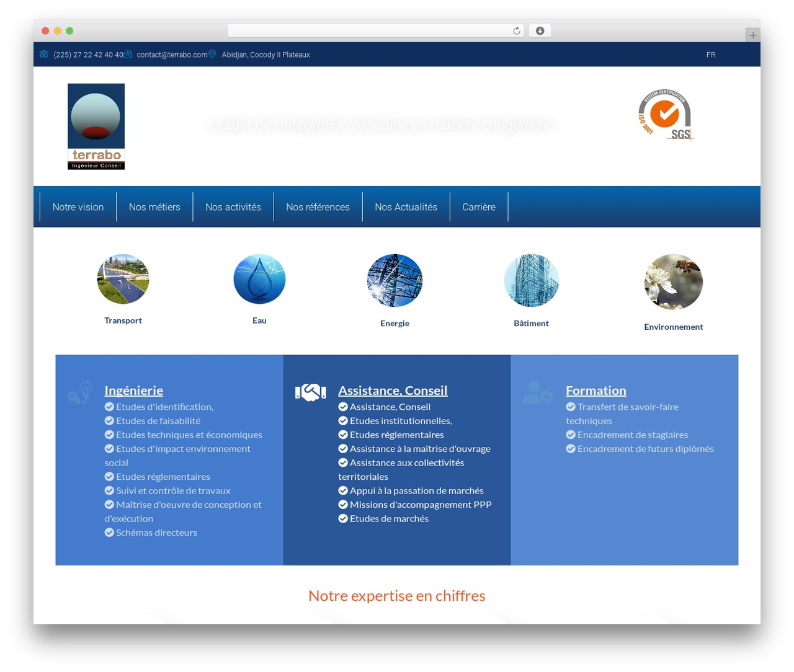Select the Transport circular image
Screen dimensions: 794x672
pos(123,279)
